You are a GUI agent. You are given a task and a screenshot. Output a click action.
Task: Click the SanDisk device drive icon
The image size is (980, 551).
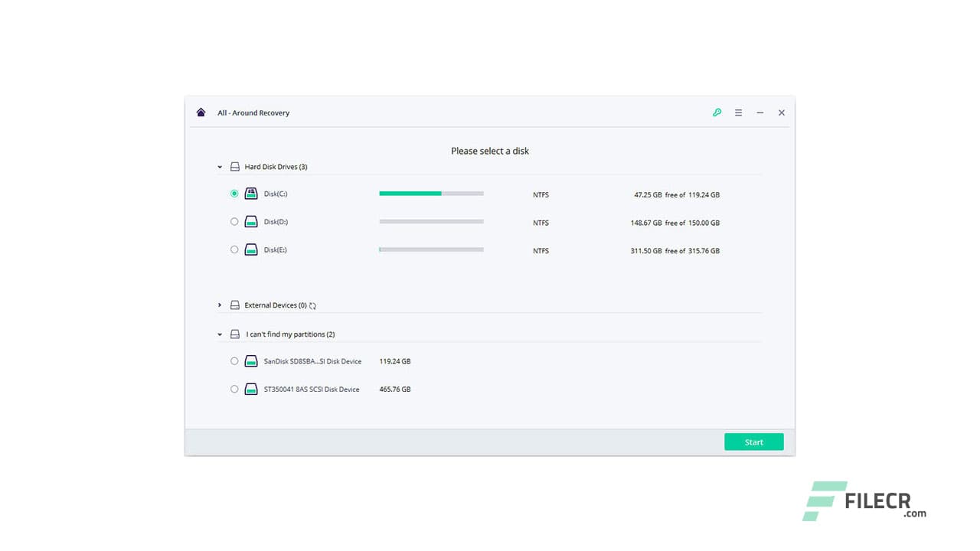click(251, 360)
